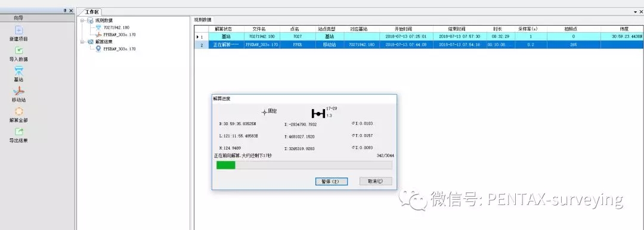644x230 pixels.
Task: Click the 取消 cancel button
Action: point(376,181)
